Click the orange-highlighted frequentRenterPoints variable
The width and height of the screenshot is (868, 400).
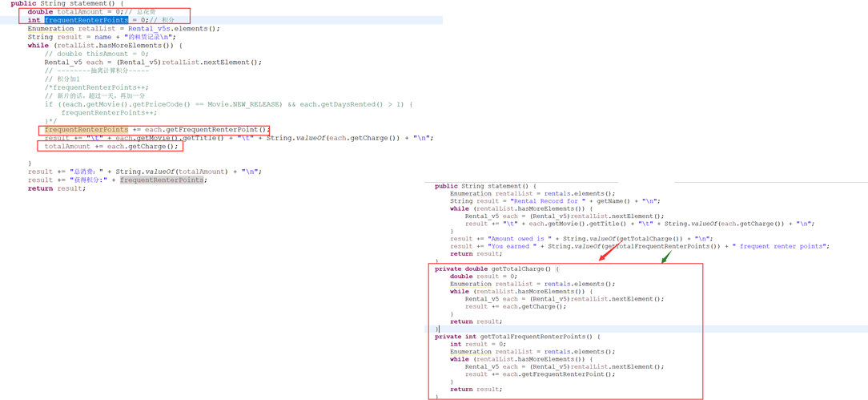(86, 130)
